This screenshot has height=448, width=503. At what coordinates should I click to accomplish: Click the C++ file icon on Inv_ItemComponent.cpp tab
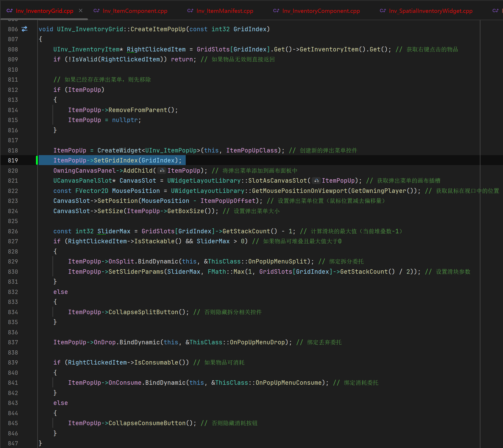click(x=97, y=10)
